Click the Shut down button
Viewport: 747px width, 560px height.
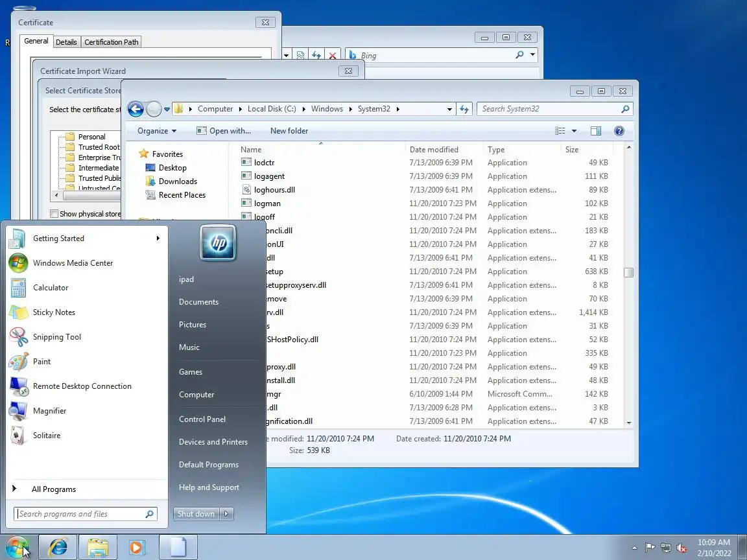(196, 514)
